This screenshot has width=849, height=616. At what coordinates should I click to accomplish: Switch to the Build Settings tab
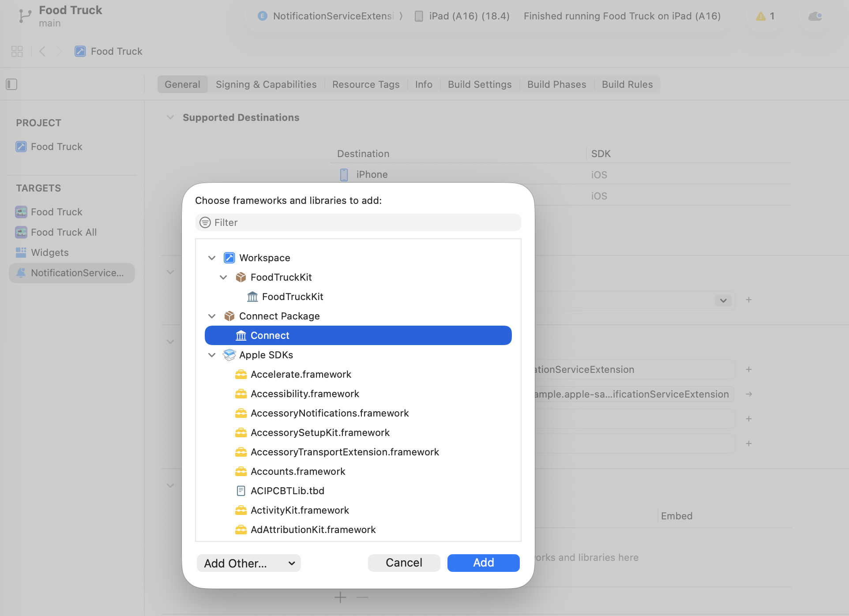pyautogui.click(x=480, y=84)
